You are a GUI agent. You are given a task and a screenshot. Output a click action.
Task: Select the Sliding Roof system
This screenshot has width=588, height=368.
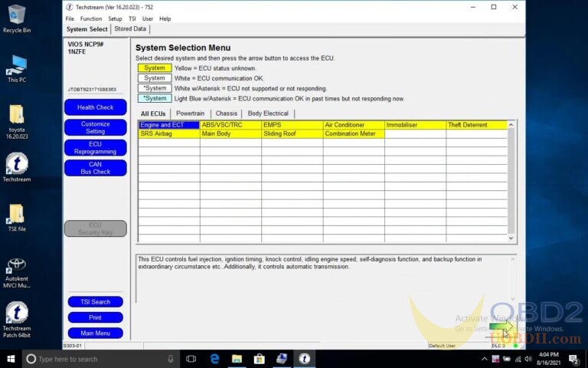point(292,133)
